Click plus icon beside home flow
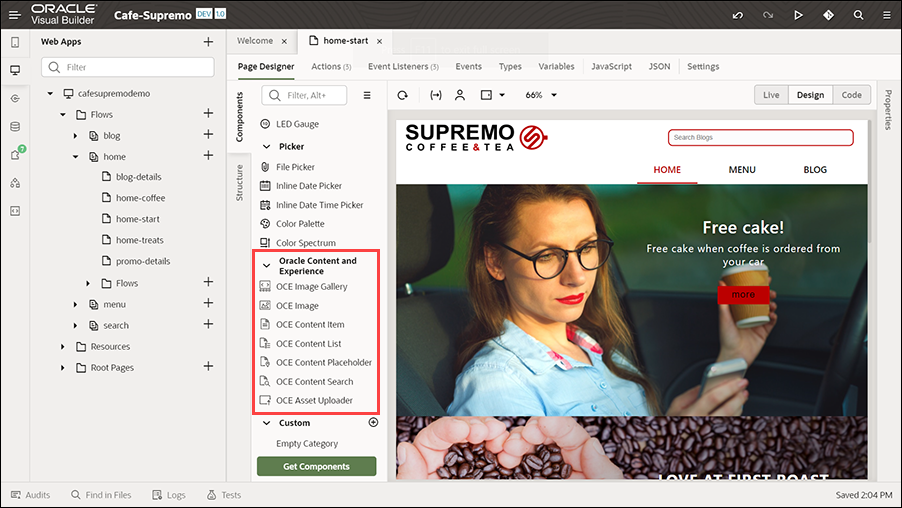This screenshot has width=902, height=508. 208,155
